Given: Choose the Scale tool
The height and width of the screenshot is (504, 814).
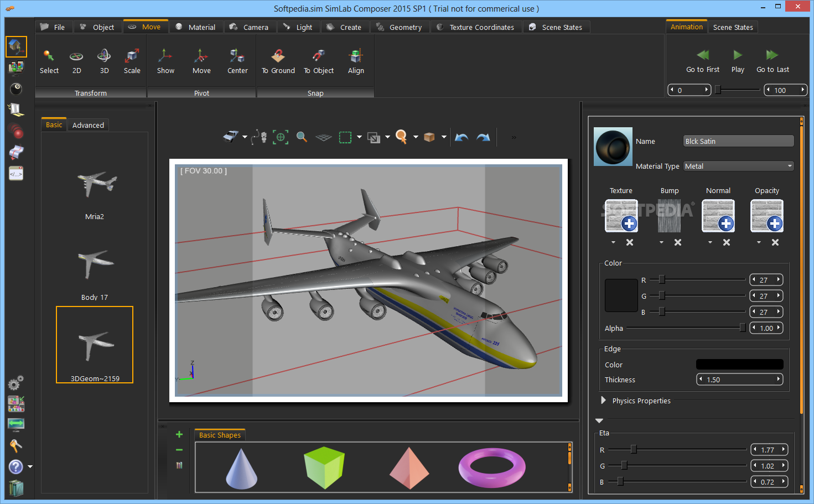Looking at the screenshot, I should [132, 61].
